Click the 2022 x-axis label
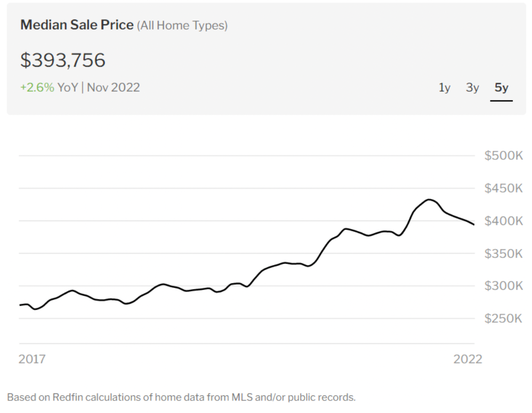The height and width of the screenshot is (413, 532). pyautogui.click(x=468, y=359)
